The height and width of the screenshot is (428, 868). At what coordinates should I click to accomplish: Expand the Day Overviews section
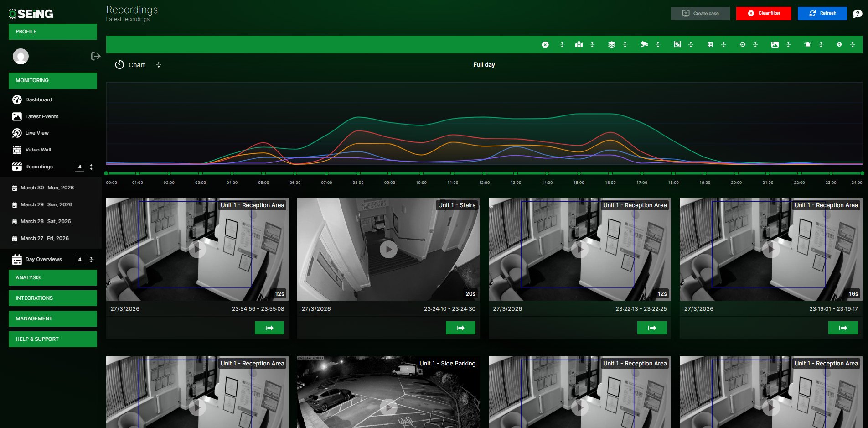click(x=44, y=259)
